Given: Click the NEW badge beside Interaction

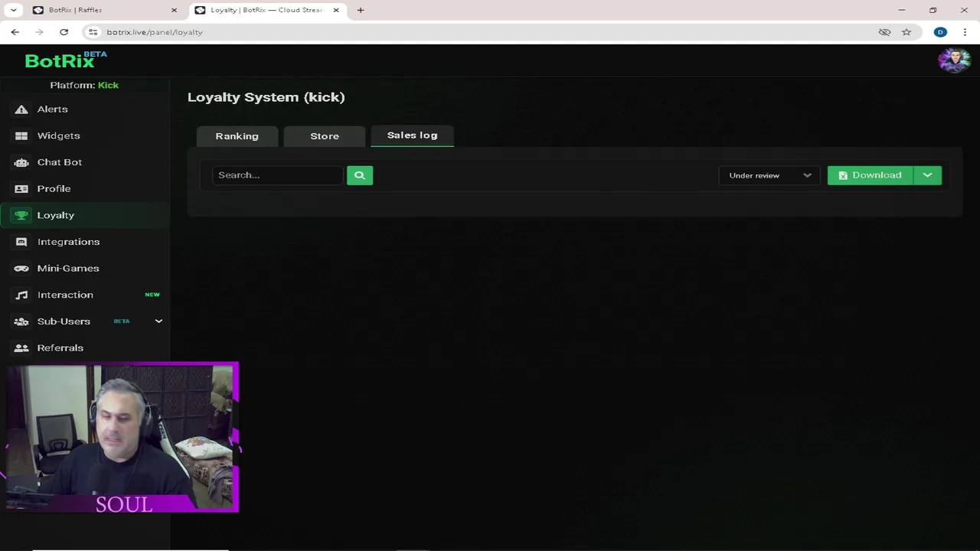Looking at the screenshot, I should click(x=152, y=295).
